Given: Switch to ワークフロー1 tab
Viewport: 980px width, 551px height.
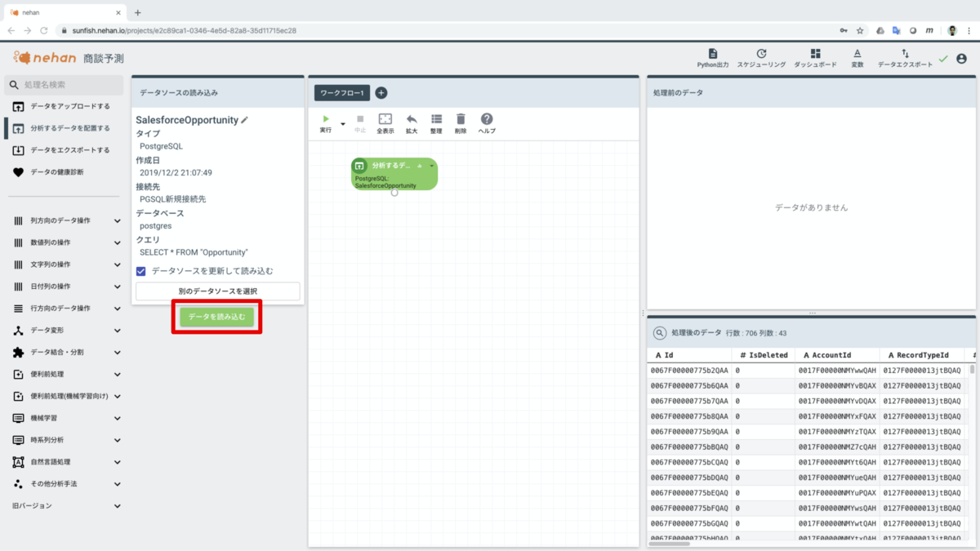Looking at the screenshot, I should click(x=342, y=93).
